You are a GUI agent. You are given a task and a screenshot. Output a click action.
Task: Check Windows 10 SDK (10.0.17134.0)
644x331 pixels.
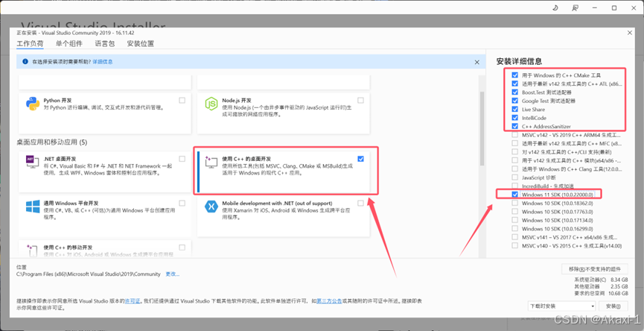[515, 220]
